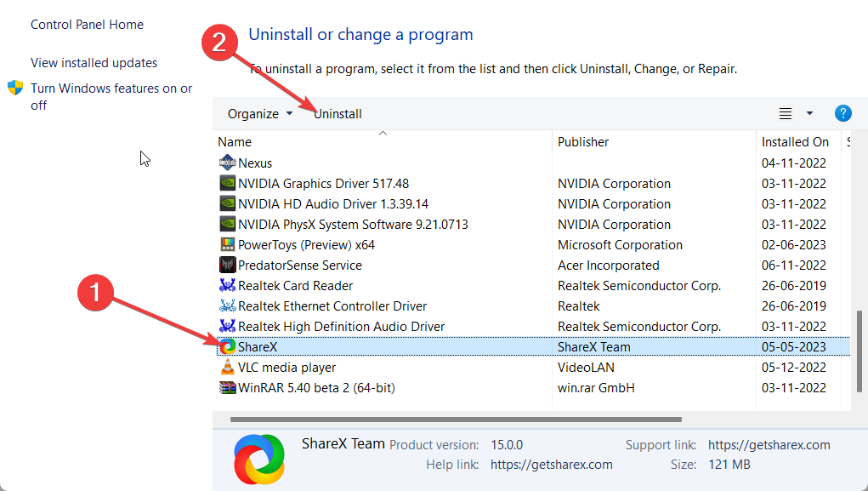
Task: Click the large ShareX logo in details pane
Action: (259, 459)
